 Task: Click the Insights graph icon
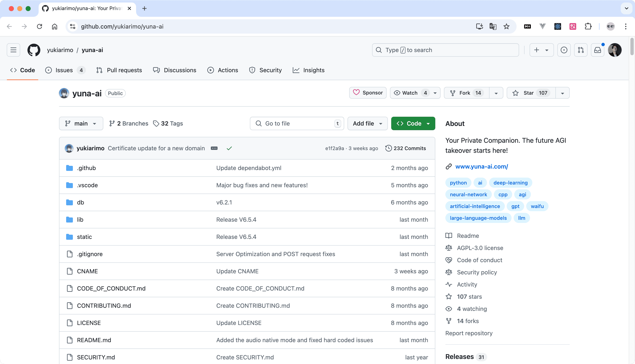click(296, 70)
